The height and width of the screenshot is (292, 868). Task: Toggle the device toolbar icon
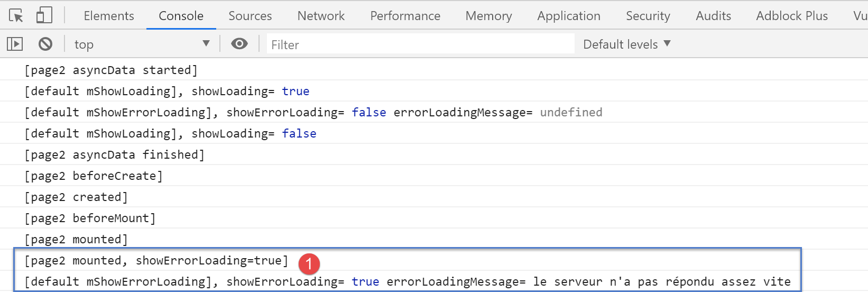pos(44,15)
